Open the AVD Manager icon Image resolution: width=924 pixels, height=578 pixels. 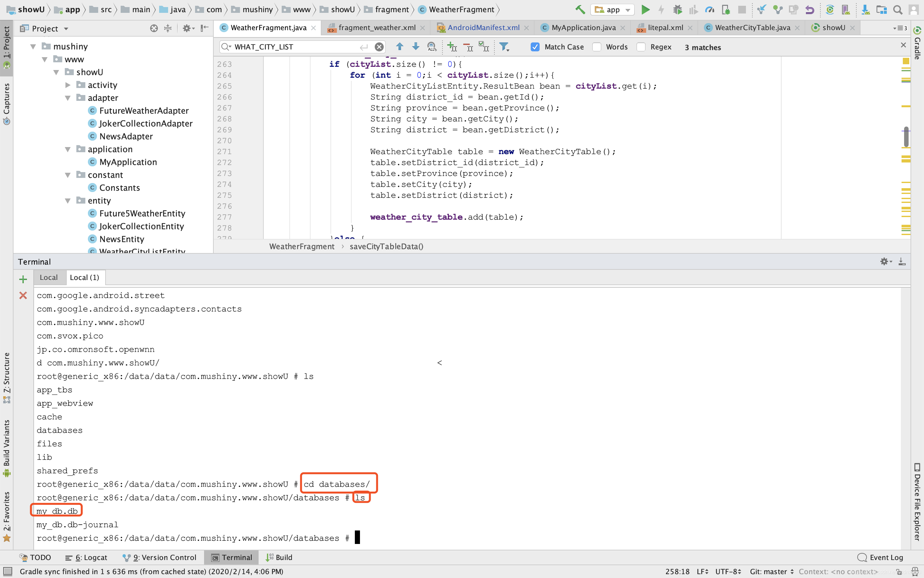click(846, 10)
